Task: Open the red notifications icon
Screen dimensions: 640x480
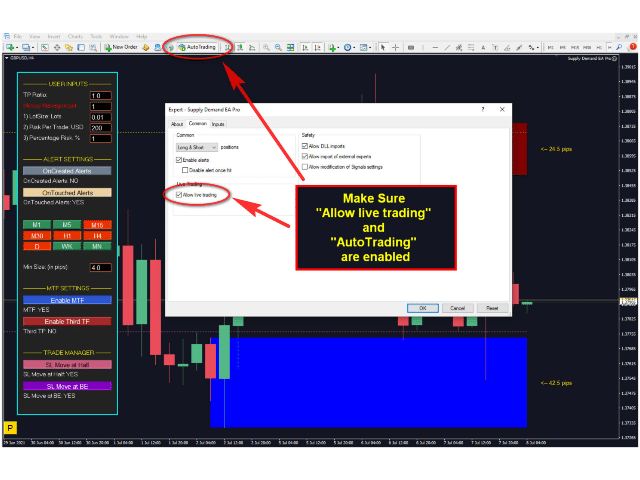Action: (633, 47)
